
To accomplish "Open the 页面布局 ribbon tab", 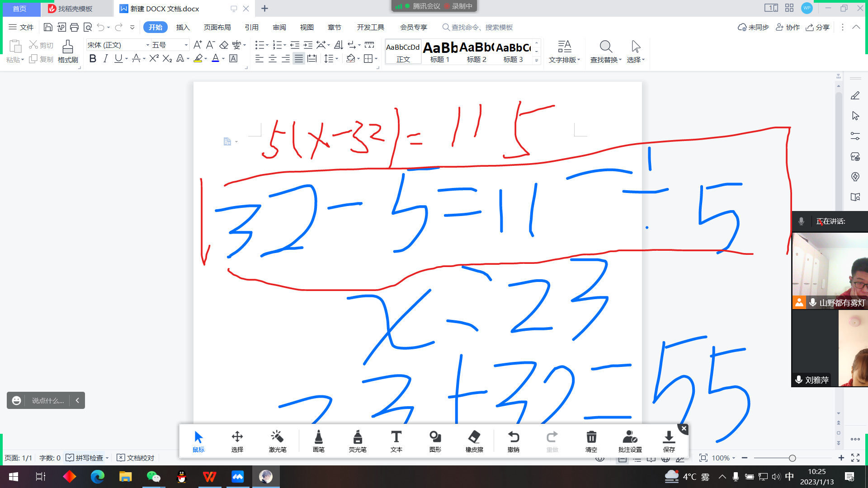I will pos(217,27).
